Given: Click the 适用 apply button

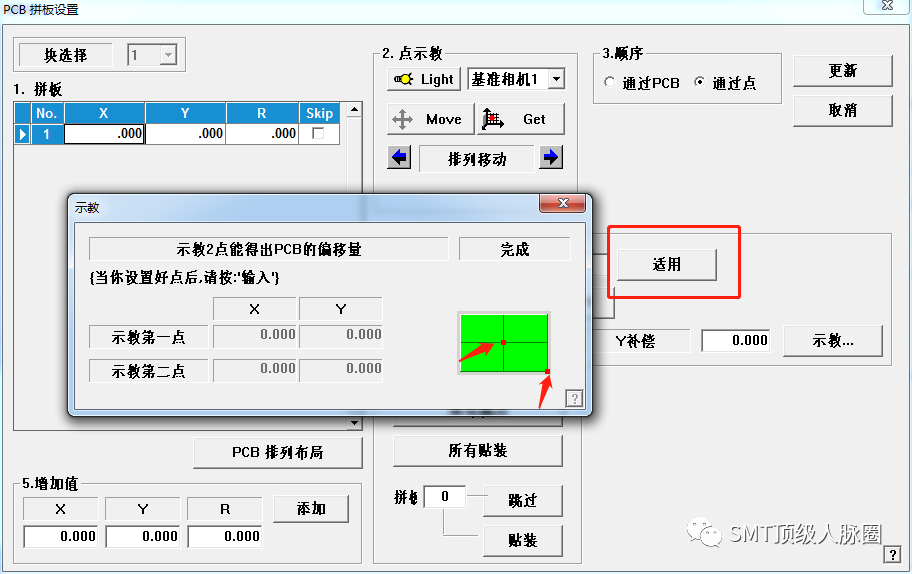Looking at the screenshot, I should [x=667, y=264].
